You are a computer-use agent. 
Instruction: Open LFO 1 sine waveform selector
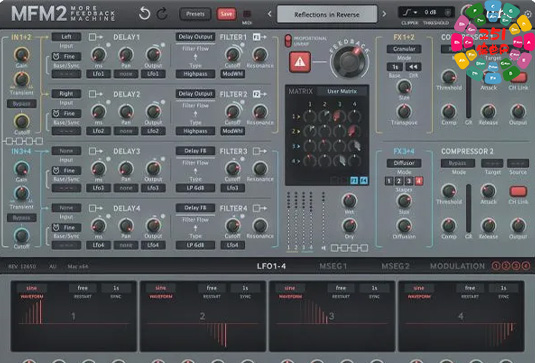coord(31,288)
